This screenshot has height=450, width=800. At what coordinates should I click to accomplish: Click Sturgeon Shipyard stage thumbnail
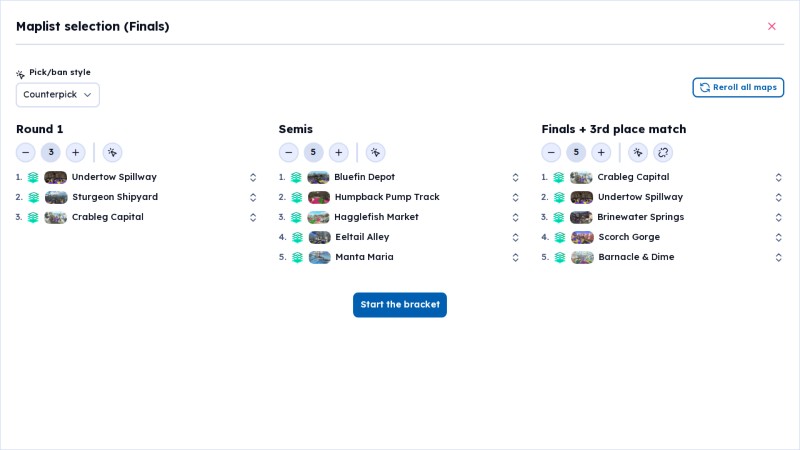point(56,197)
